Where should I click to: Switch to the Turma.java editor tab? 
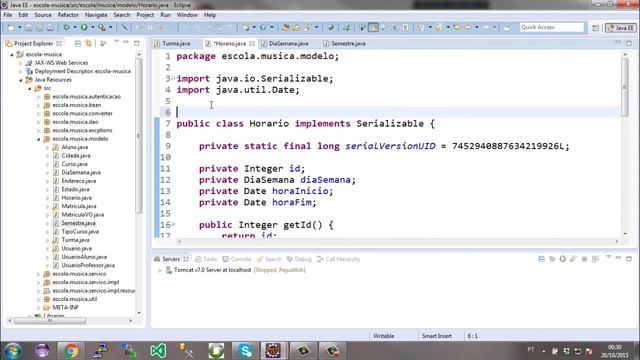coord(176,43)
